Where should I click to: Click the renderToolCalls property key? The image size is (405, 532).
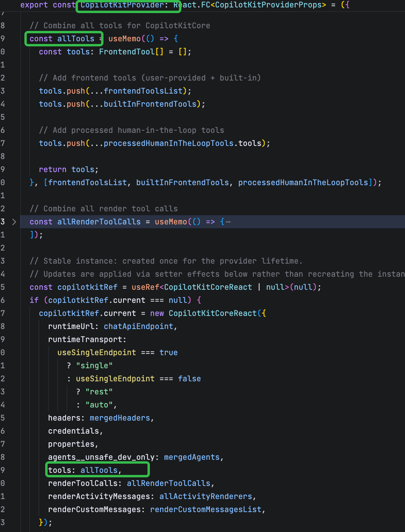tap(83, 483)
